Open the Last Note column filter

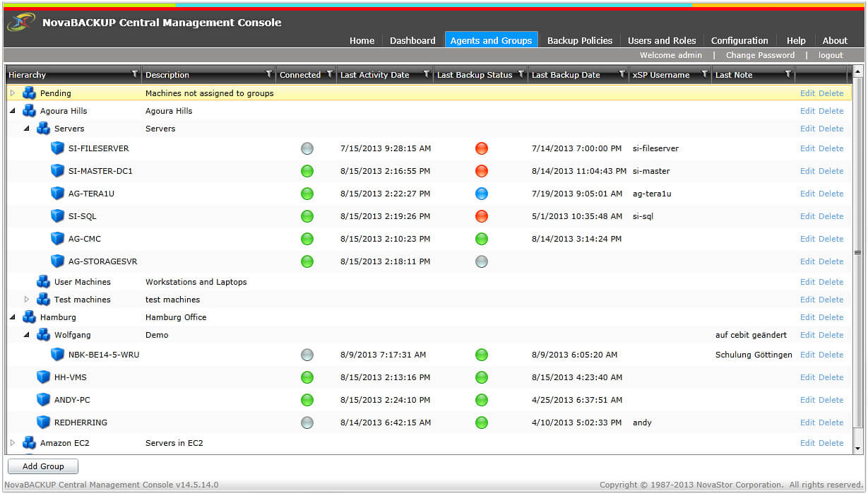[x=788, y=74]
